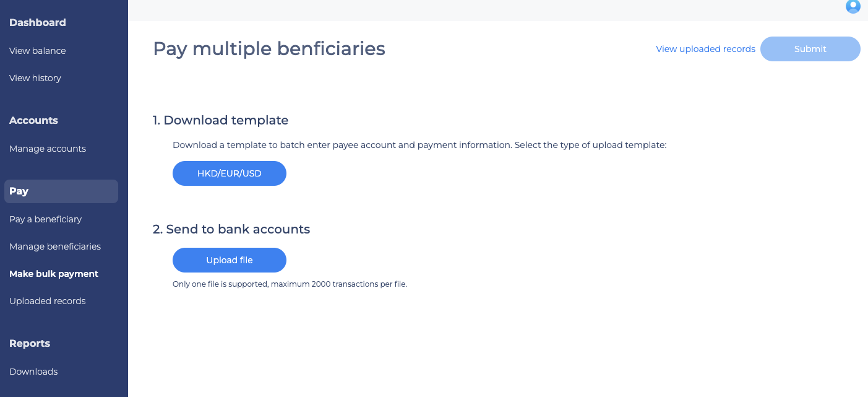Go to Downloads under Reports

(33, 372)
